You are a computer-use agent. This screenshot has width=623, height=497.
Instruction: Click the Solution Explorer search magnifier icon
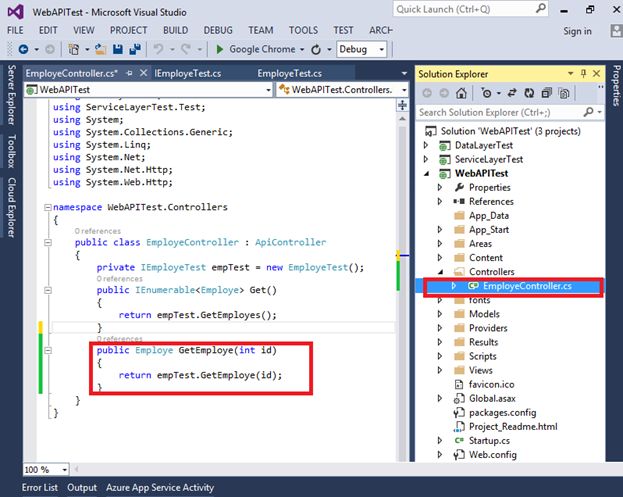point(588,112)
